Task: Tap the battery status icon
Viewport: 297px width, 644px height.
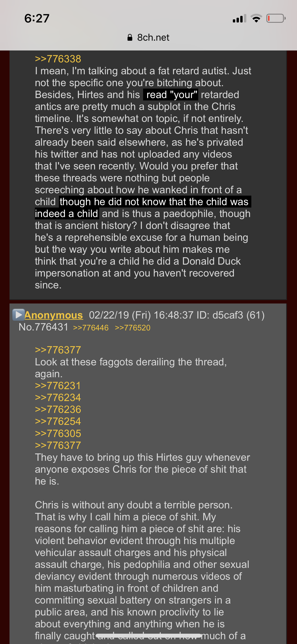Action: [x=276, y=18]
